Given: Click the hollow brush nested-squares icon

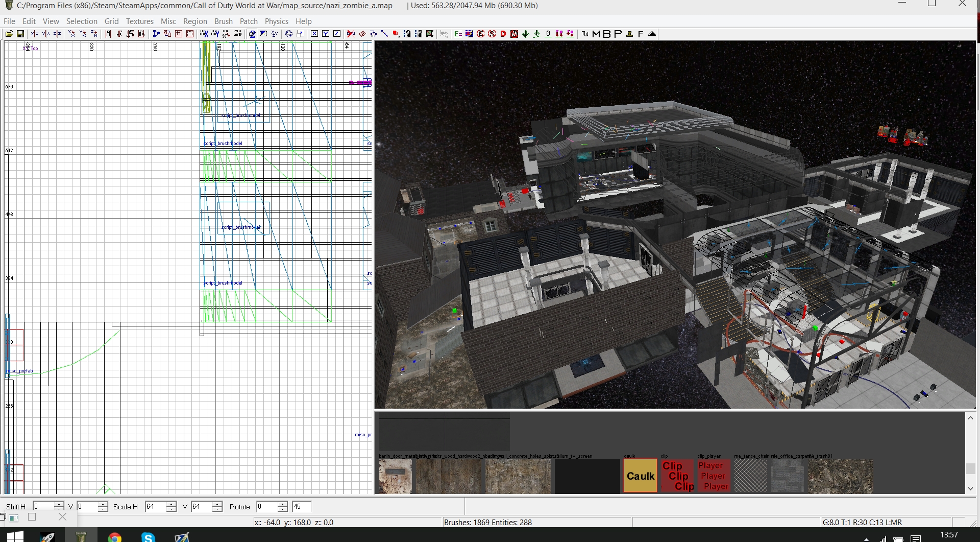Looking at the screenshot, I should point(179,34).
